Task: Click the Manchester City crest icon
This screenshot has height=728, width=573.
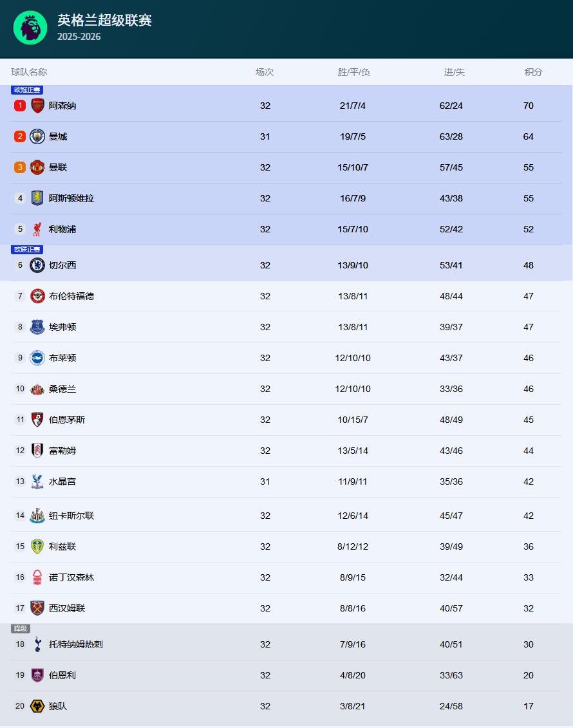Action: (x=37, y=136)
